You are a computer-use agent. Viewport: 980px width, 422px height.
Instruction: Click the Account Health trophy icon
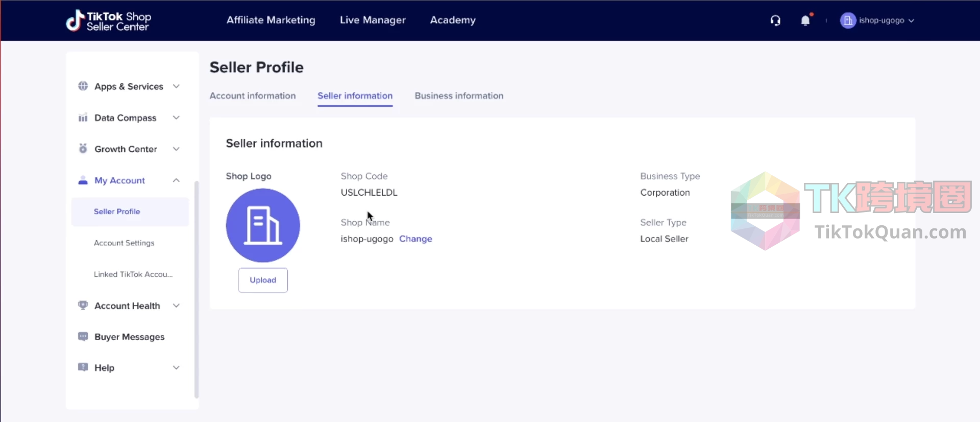coord(83,306)
